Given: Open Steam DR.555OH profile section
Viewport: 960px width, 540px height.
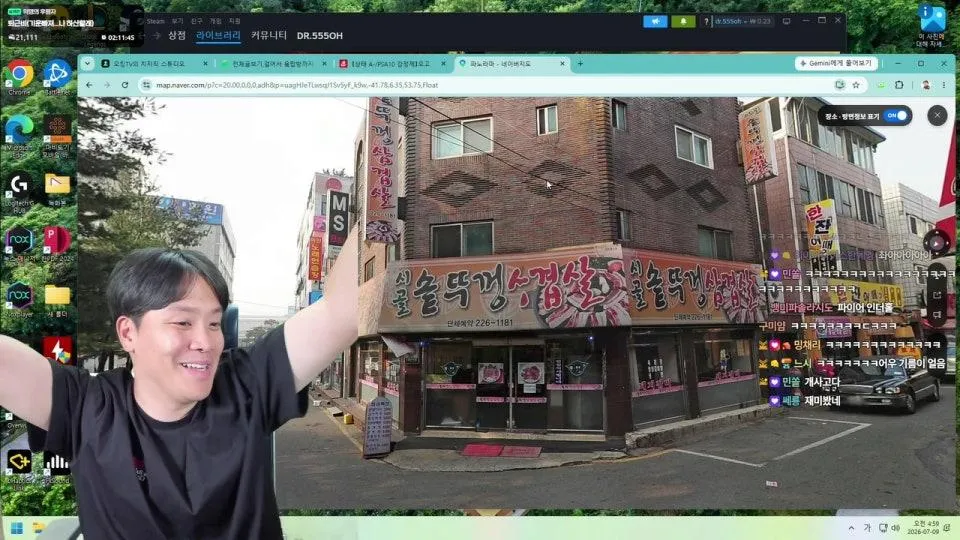Looking at the screenshot, I should (x=320, y=36).
